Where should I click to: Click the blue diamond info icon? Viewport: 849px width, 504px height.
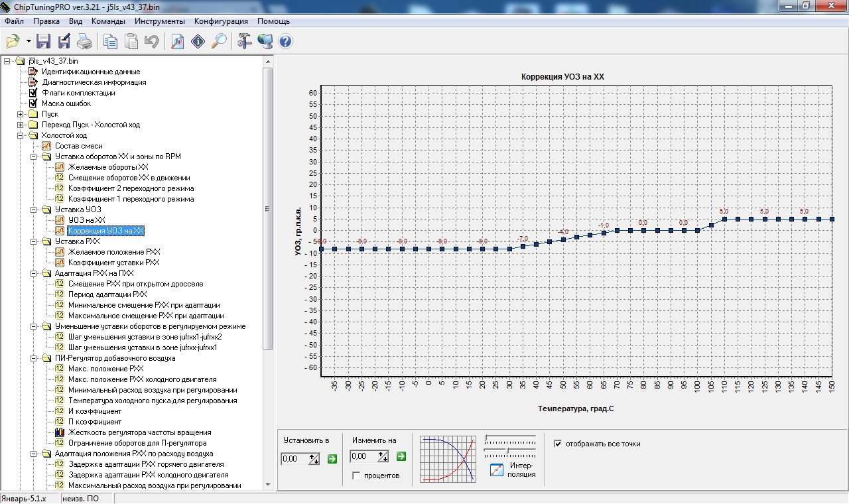(198, 42)
